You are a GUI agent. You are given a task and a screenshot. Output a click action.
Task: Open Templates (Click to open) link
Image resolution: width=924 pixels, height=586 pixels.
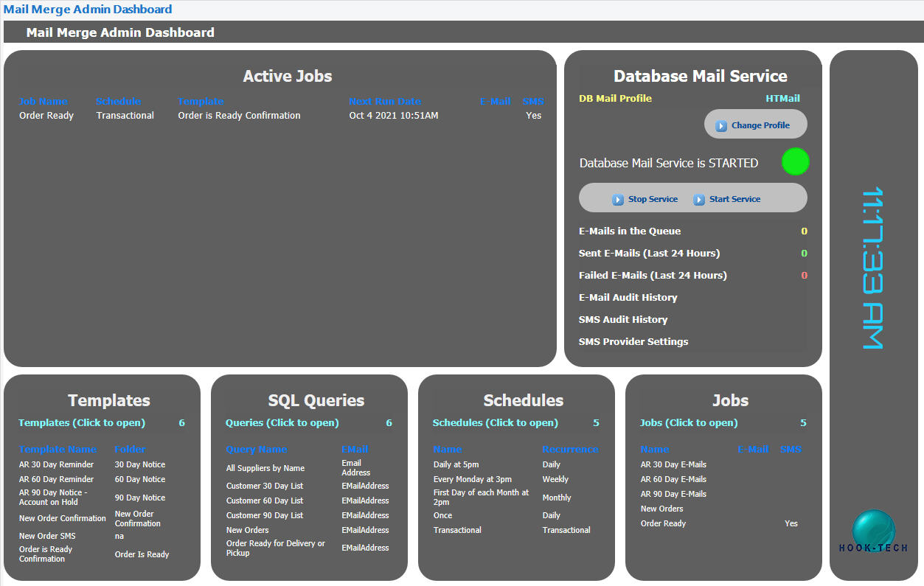click(82, 423)
